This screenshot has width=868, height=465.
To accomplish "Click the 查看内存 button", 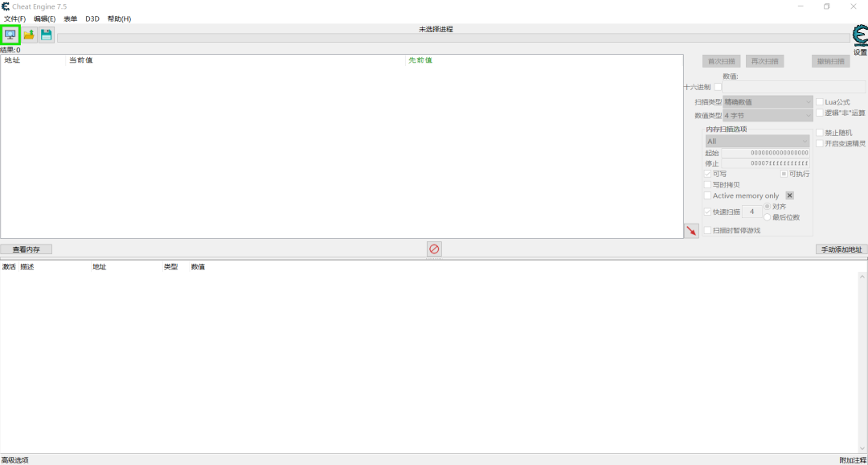I will point(26,249).
